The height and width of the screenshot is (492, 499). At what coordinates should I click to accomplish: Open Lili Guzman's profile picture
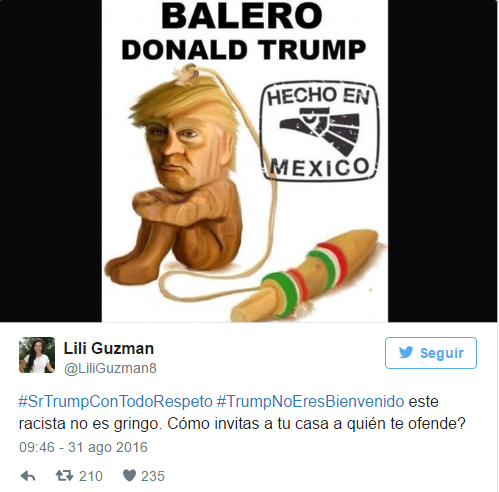[x=37, y=355]
